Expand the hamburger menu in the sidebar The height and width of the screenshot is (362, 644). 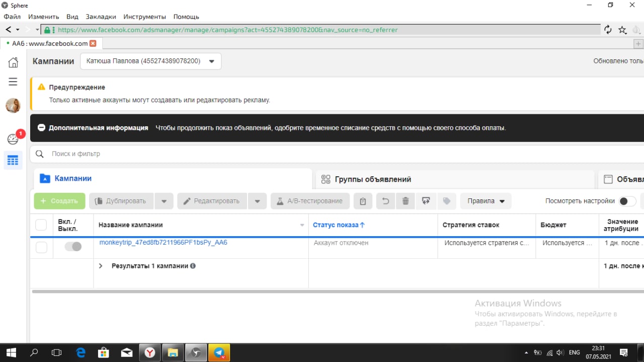pos(13,82)
